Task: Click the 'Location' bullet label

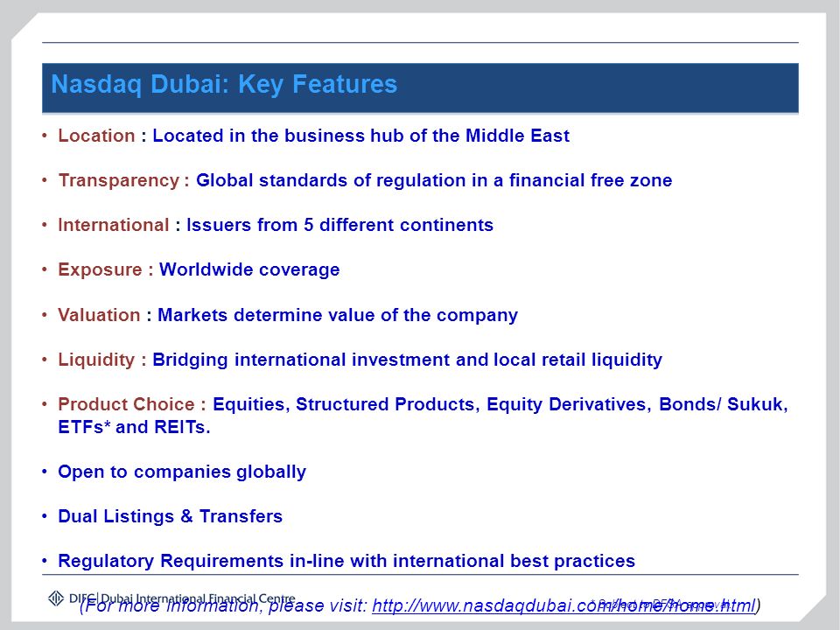Action: click(96, 136)
